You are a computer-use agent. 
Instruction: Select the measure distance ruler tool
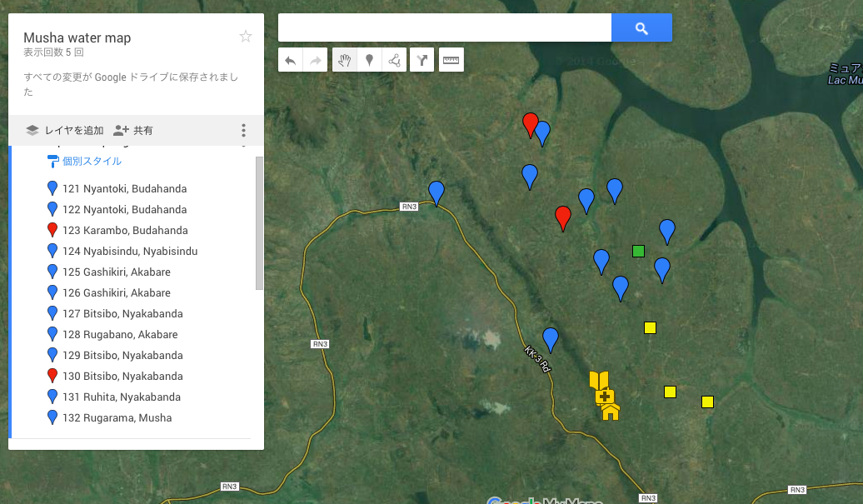(x=451, y=60)
